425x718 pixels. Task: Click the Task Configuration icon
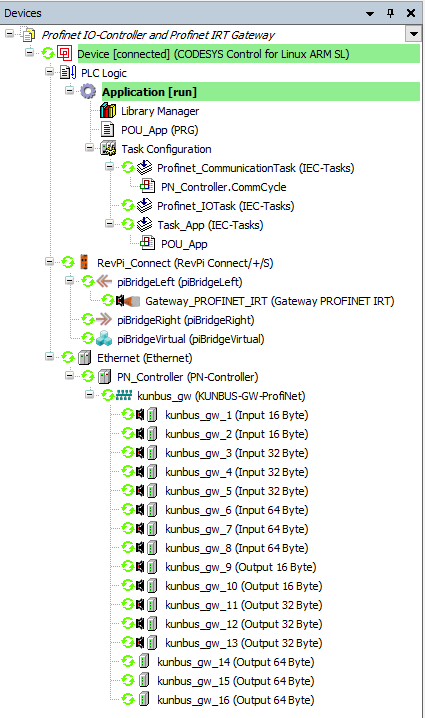[x=108, y=149]
